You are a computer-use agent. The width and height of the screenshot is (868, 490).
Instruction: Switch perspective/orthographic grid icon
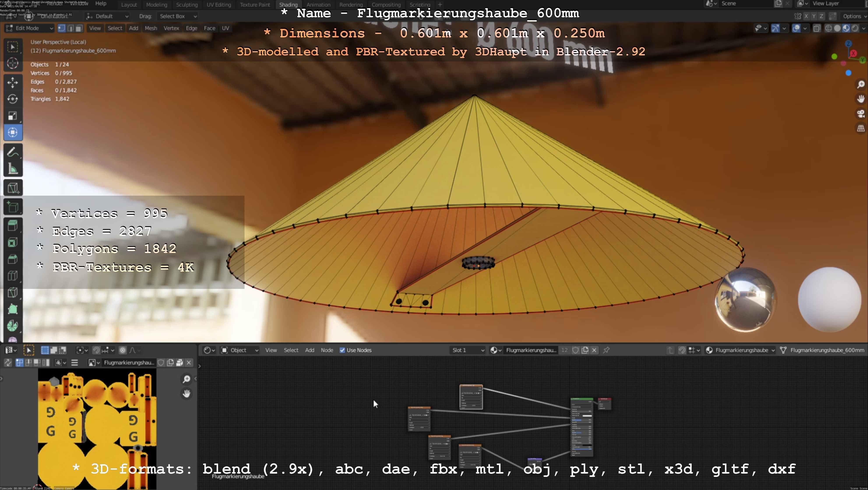pyautogui.click(x=861, y=129)
